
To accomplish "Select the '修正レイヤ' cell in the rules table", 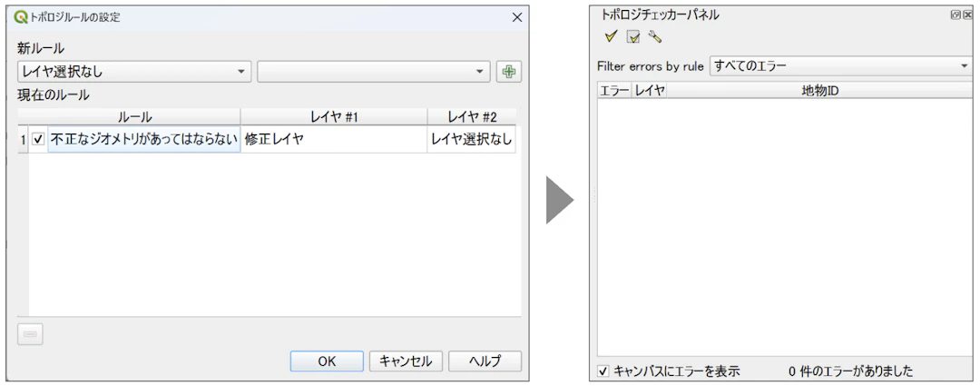I will click(333, 140).
